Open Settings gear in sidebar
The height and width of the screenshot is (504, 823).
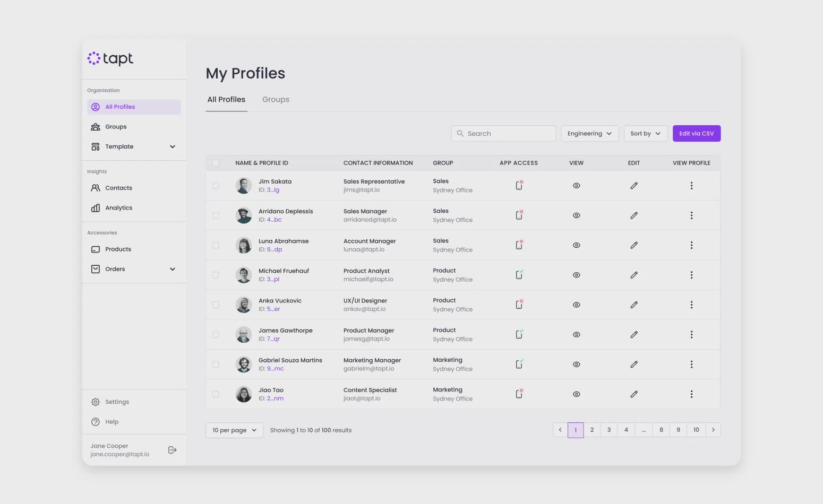[96, 402]
